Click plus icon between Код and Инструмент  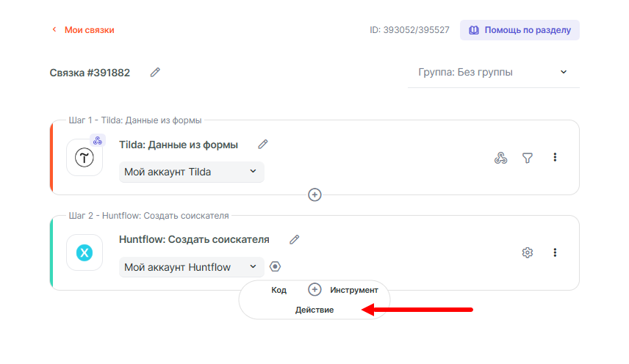pyautogui.click(x=314, y=290)
